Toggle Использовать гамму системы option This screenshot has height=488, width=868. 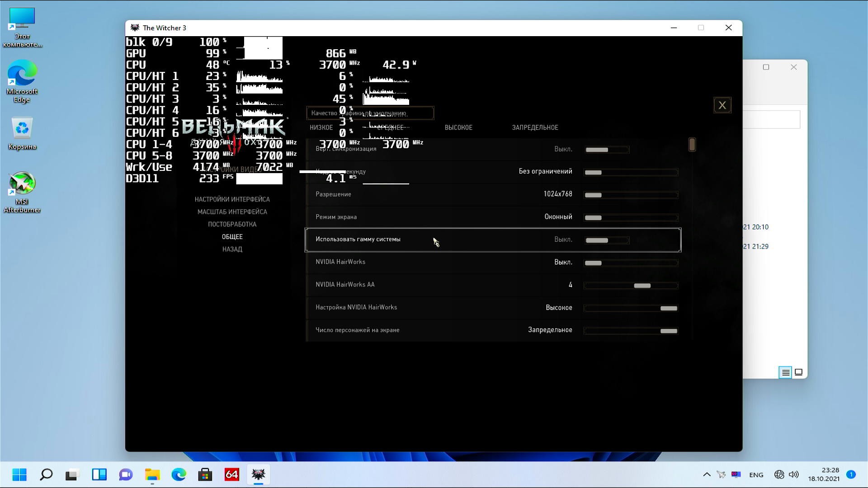(x=607, y=240)
